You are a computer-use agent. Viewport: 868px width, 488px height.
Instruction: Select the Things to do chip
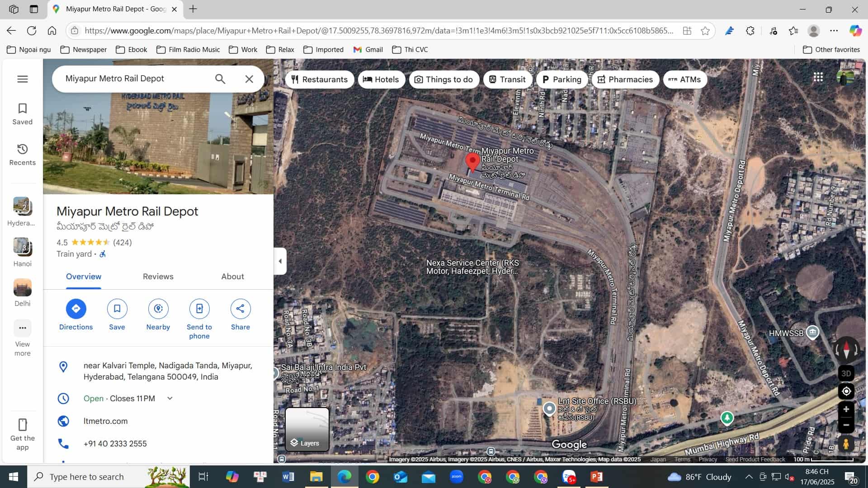click(444, 80)
